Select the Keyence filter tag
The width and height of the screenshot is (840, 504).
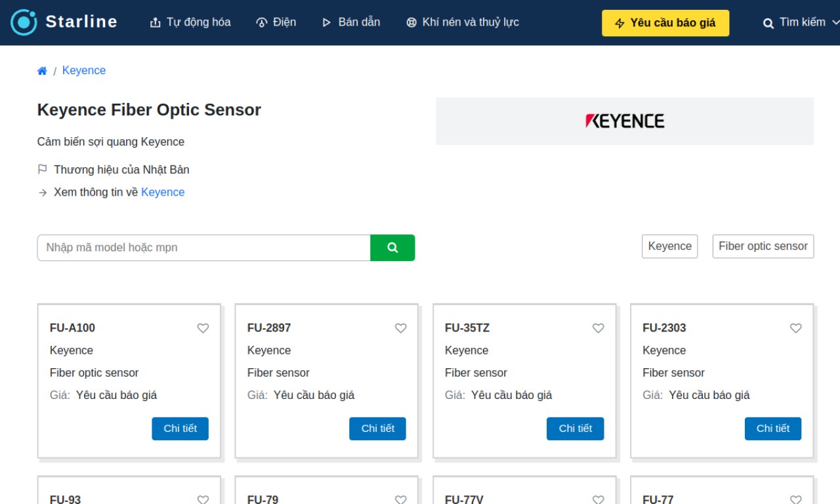pos(669,246)
